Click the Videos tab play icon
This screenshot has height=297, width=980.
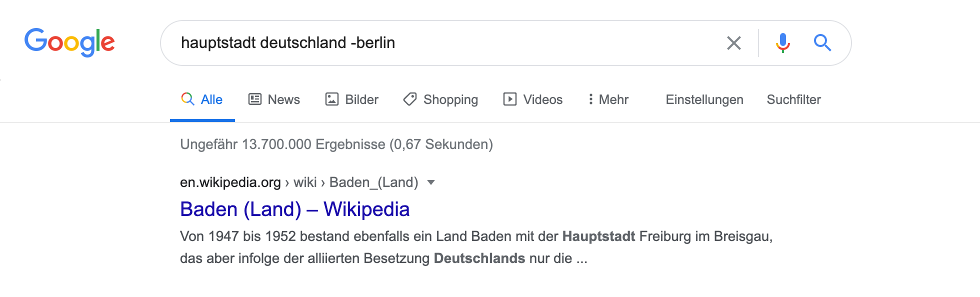click(509, 99)
